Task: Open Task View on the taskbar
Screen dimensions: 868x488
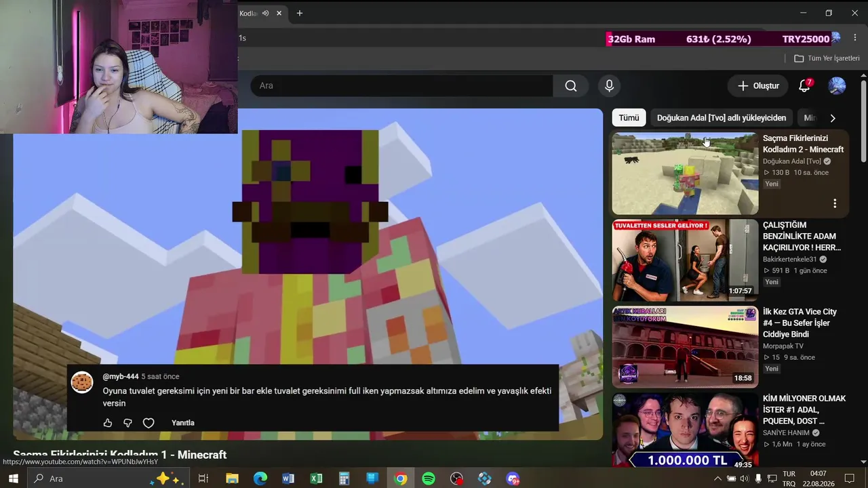Action: [x=203, y=479]
